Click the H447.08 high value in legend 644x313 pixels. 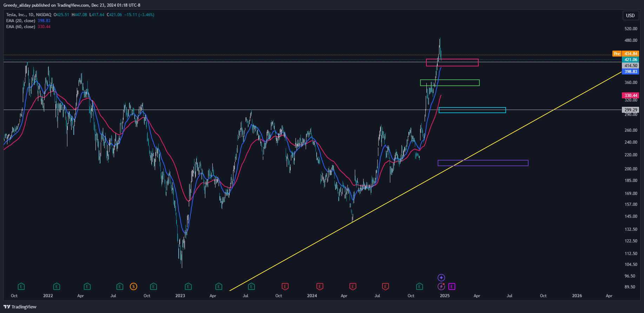pos(79,15)
